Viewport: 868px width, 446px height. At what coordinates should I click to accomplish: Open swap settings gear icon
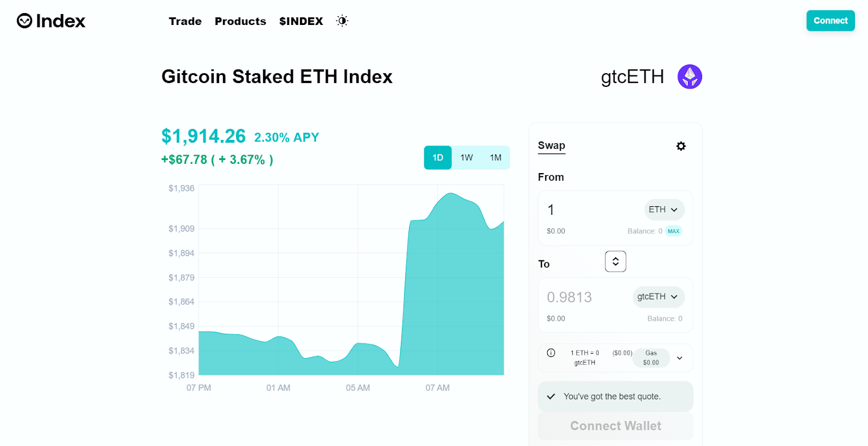[x=681, y=146]
